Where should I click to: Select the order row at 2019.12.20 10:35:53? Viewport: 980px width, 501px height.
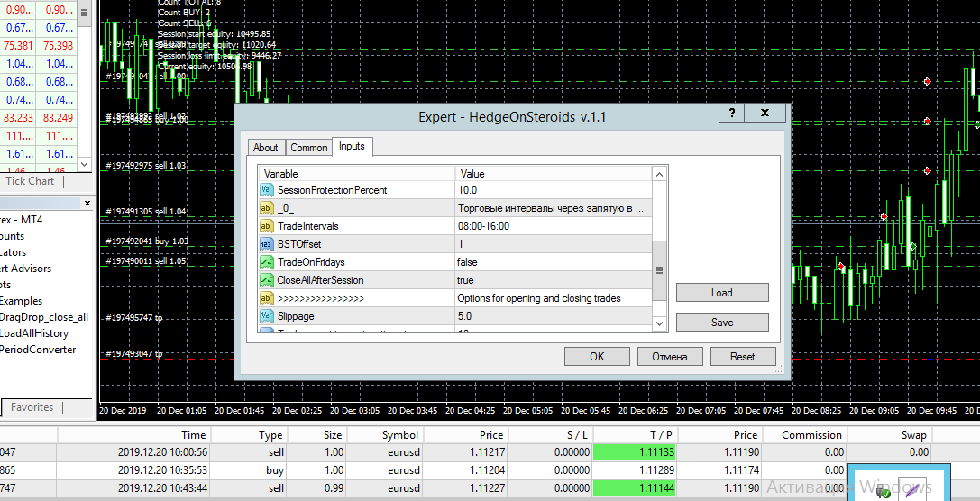(x=423, y=469)
